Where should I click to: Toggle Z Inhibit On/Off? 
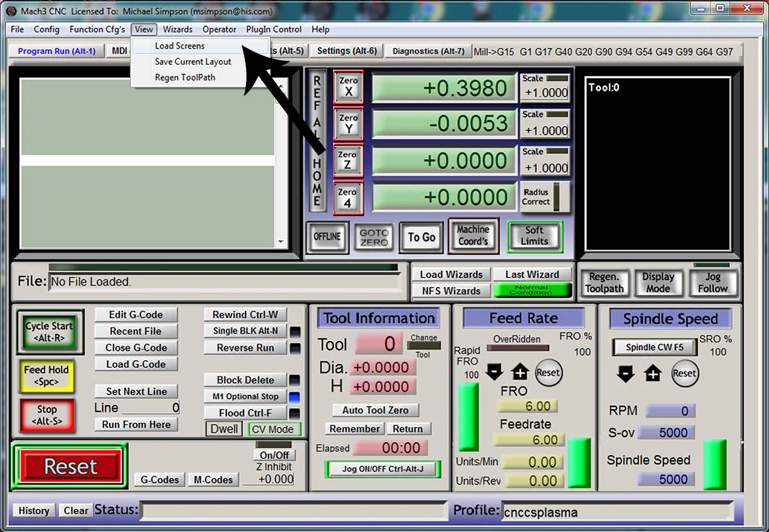[x=274, y=455]
